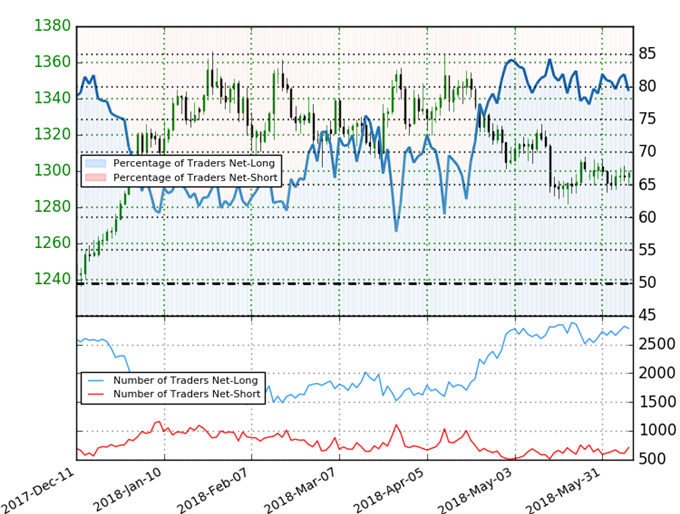
Task: Click the 2018-May-03 date label
Action: tap(476, 490)
